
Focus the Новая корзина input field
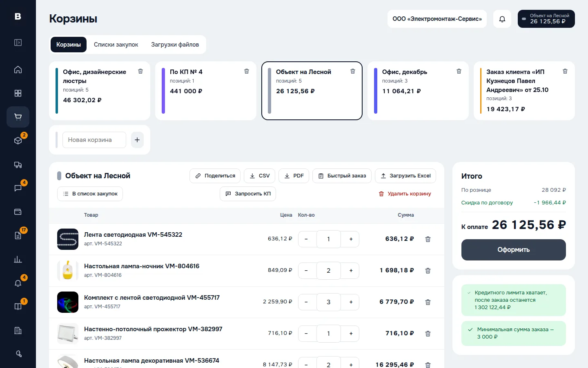(x=94, y=140)
